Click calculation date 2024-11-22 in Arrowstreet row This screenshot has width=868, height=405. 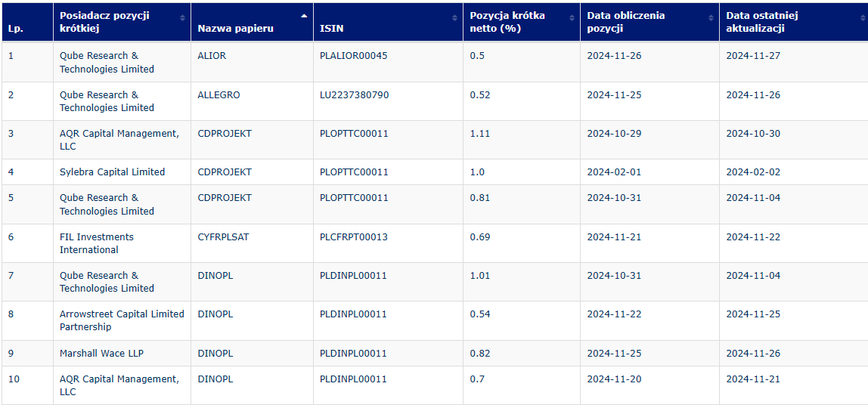615,314
